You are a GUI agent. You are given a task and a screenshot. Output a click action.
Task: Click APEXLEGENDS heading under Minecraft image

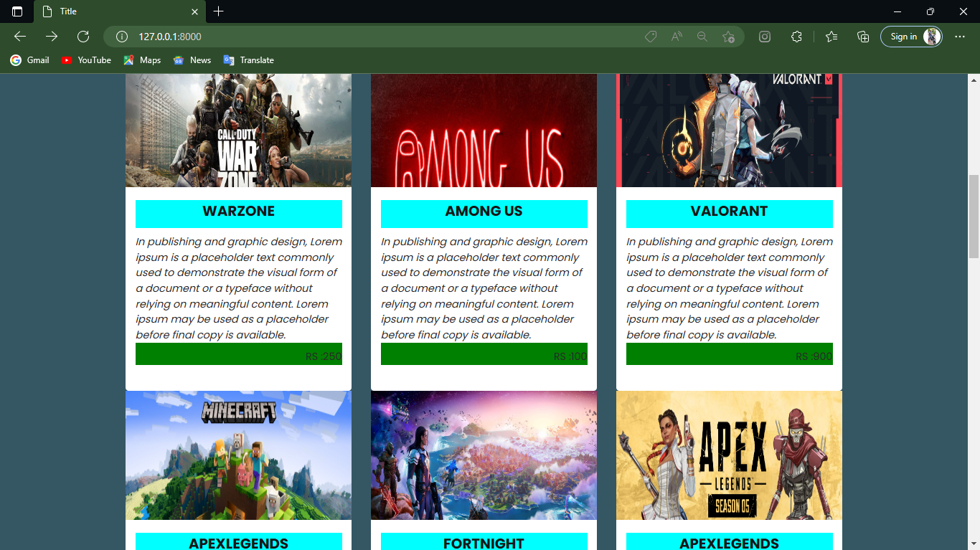239,542
